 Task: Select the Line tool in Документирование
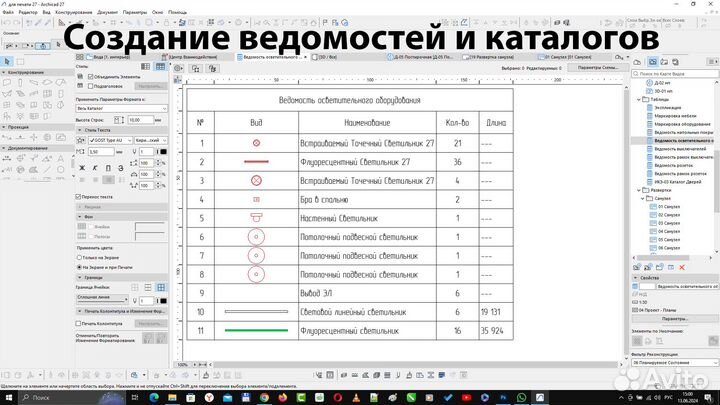tap(47, 169)
